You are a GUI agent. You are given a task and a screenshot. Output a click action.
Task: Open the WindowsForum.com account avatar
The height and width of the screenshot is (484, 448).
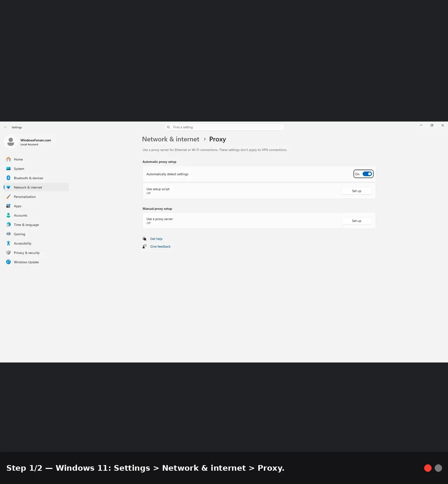[x=11, y=142]
